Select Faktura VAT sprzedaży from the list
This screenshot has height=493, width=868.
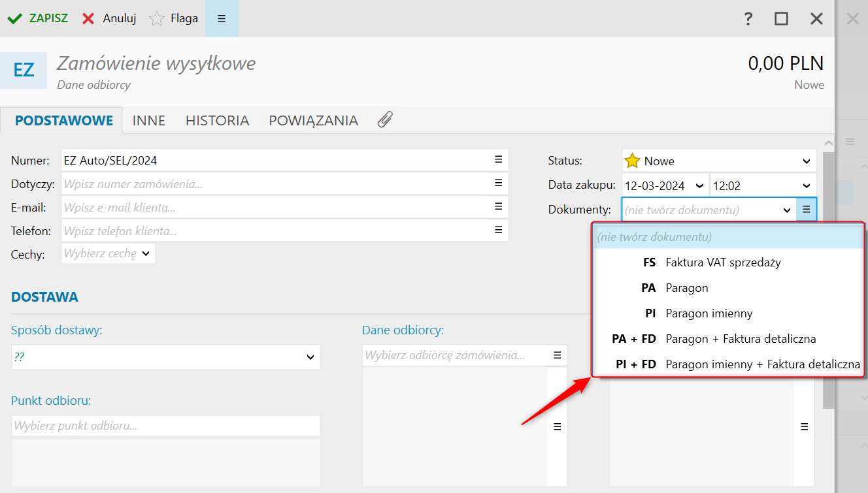tap(723, 262)
